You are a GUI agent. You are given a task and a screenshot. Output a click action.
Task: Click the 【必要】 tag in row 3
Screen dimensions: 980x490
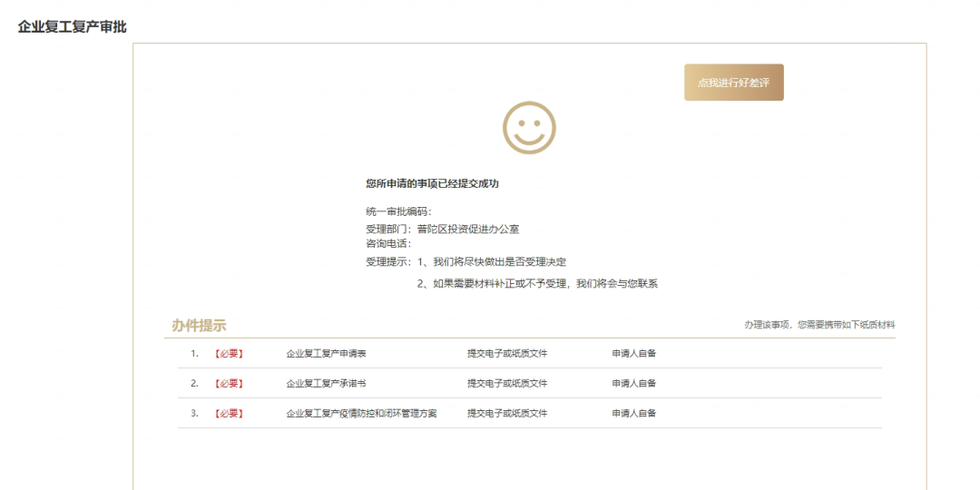point(228,413)
